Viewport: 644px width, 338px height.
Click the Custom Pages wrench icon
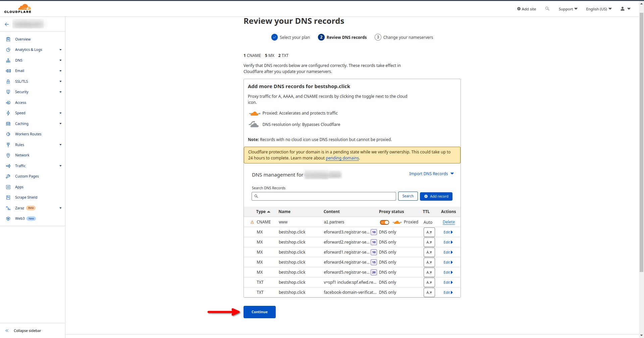(x=8, y=176)
